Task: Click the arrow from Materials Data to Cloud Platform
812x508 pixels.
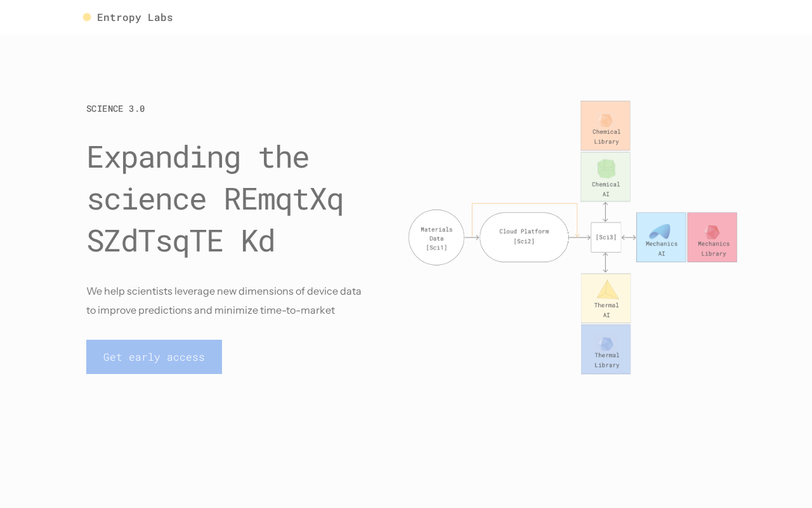Action: click(x=471, y=237)
